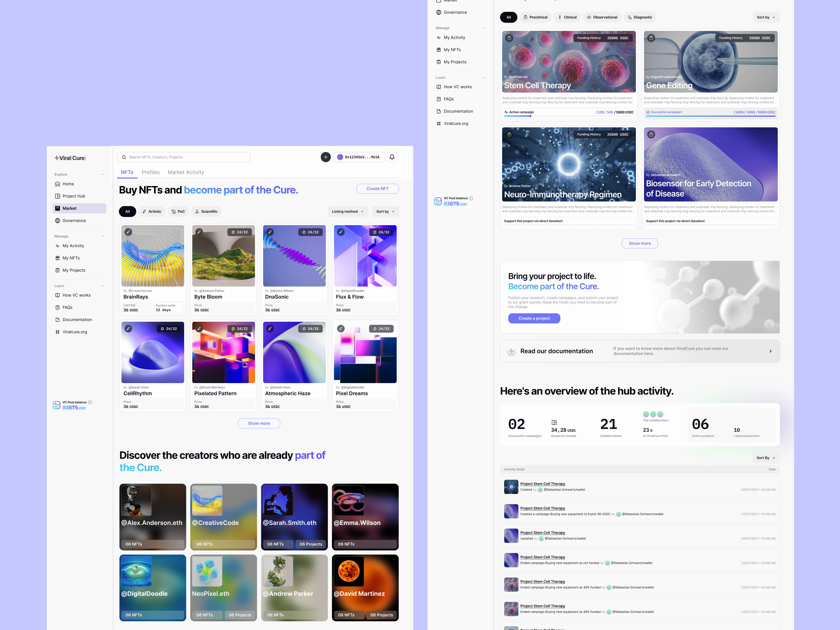Click the pencil icon on the DnaSonic card
Image resolution: width=840 pixels, height=630 pixels.
tap(270, 232)
